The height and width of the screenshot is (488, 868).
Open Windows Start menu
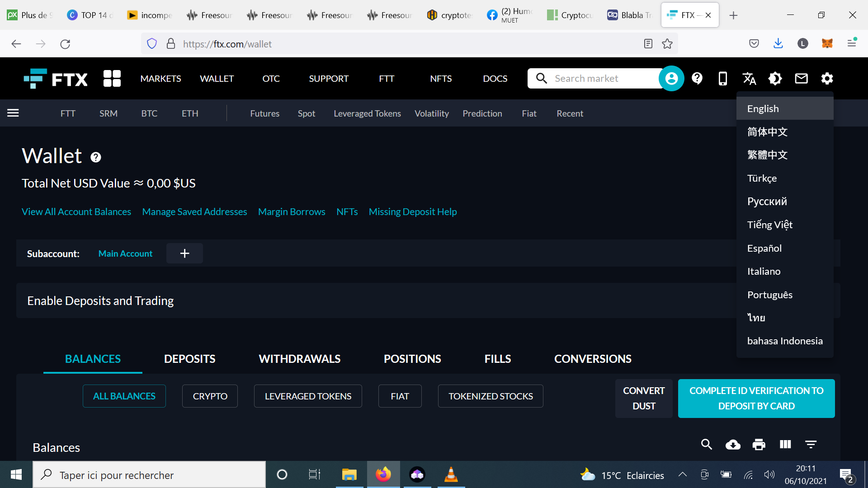click(16, 474)
